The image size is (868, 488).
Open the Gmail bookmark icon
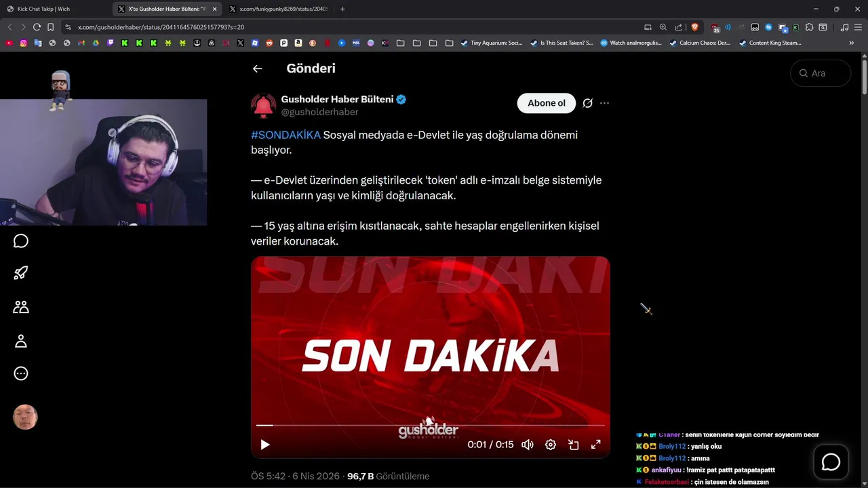[x=81, y=43]
